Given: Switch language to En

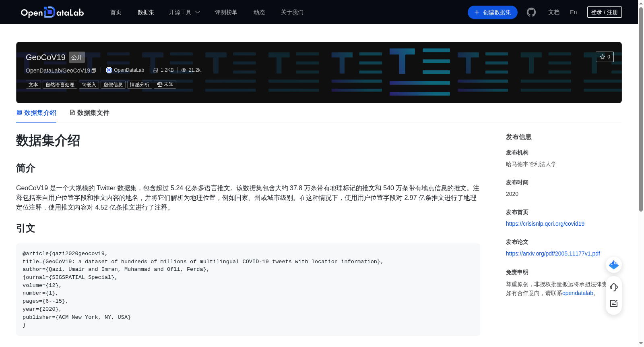Looking at the screenshot, I should pyautogui.click(x=573, y=12).
